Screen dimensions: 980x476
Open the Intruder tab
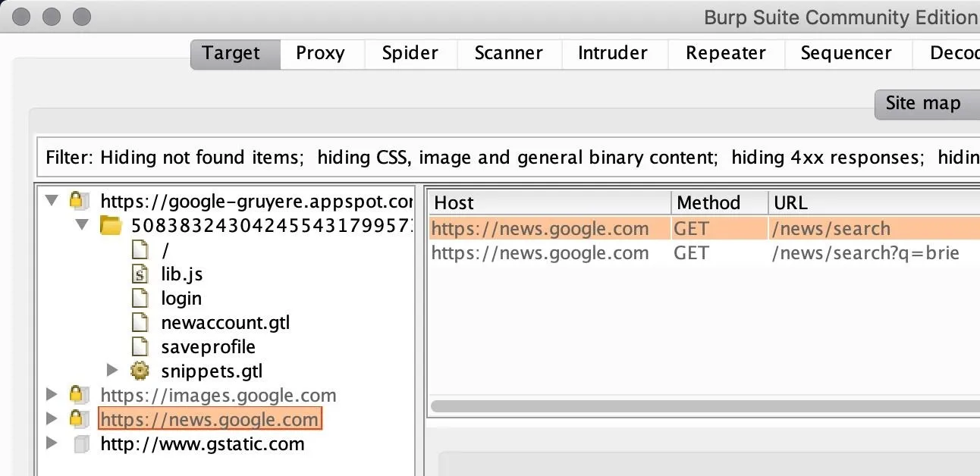613,53
